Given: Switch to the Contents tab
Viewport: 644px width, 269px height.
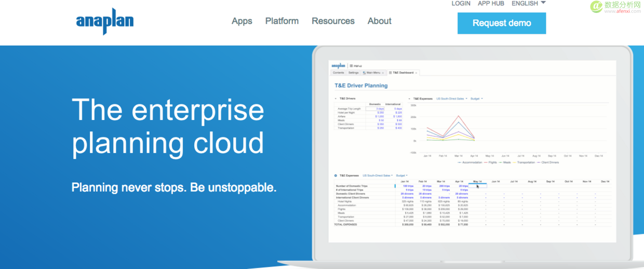Looking at the screenshot, I should coord(338,73).
